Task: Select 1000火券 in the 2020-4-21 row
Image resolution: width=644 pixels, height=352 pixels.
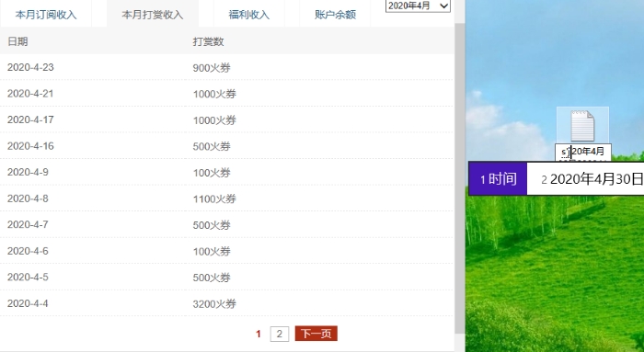Action: coord(214,94)
